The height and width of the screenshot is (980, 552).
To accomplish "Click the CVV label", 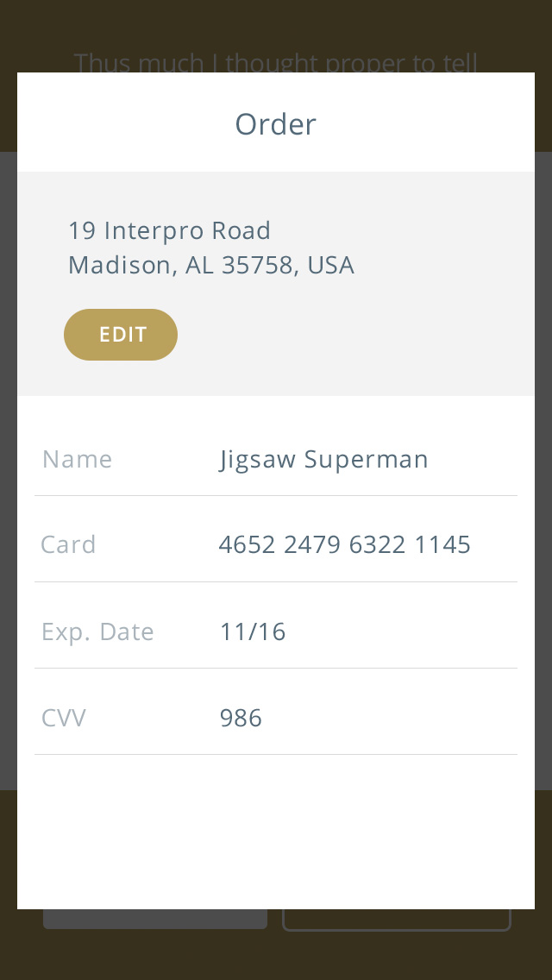I will click(63, 718).
